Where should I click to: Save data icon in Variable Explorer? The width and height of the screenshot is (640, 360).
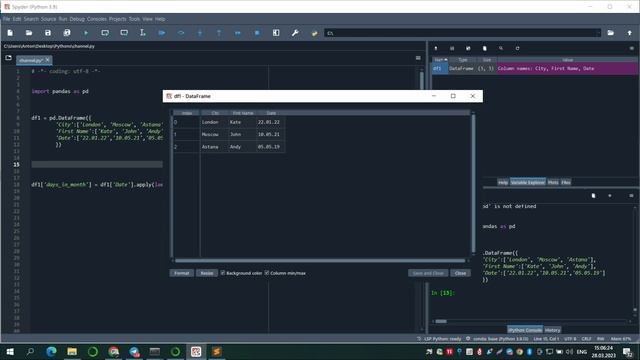[x=452, y=48]
